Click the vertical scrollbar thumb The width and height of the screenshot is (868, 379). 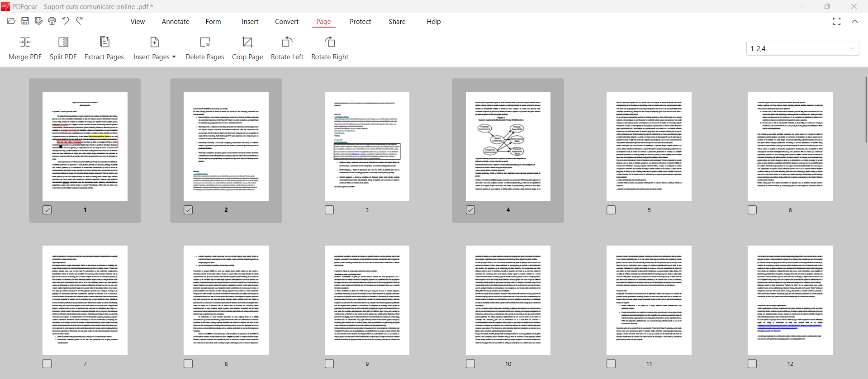tap(866, 110)
